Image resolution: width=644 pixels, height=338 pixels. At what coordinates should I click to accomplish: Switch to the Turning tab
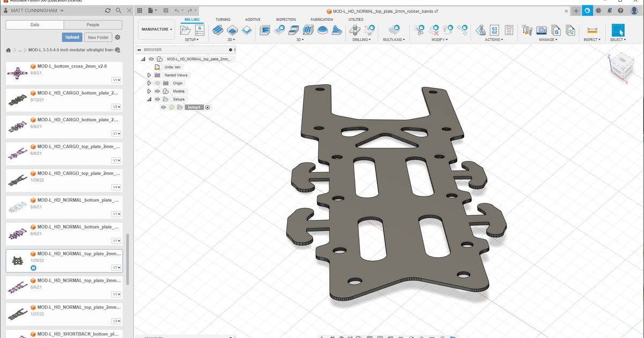223,19
